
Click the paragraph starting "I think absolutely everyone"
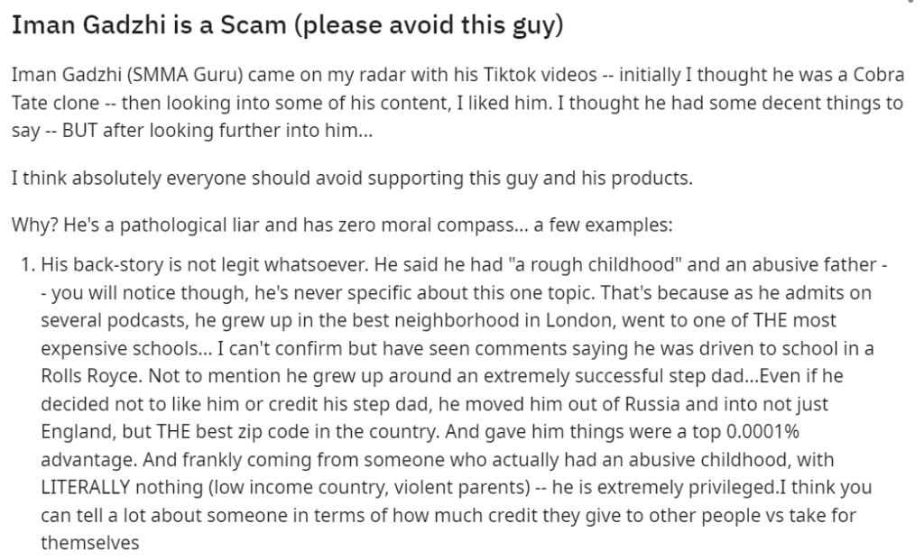(x=352, y=176)
